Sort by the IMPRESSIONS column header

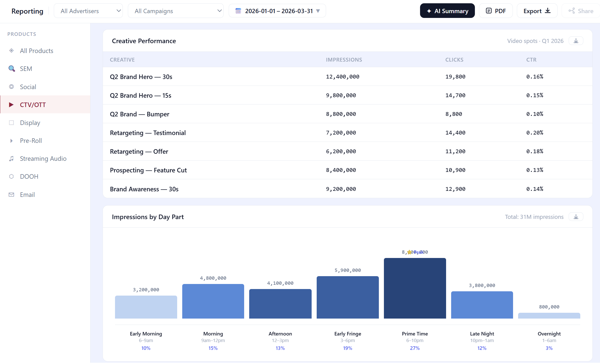click(344, 60)
